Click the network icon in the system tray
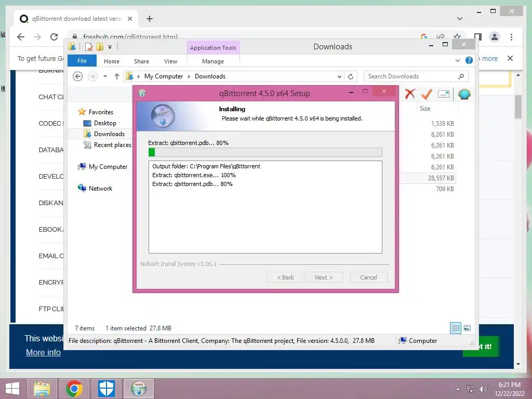 pyautogui.click(x=471, y=389)
